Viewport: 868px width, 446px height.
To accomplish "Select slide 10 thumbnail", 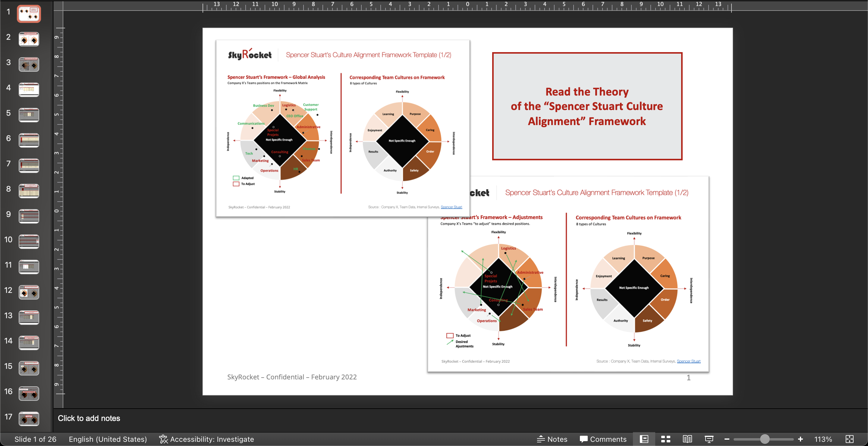I will [29, 241].
